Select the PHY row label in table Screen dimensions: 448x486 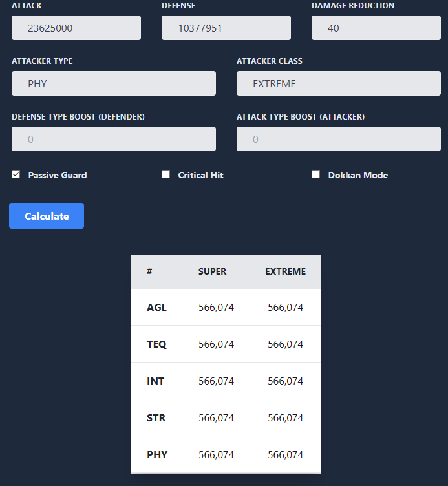pos(157,455)
